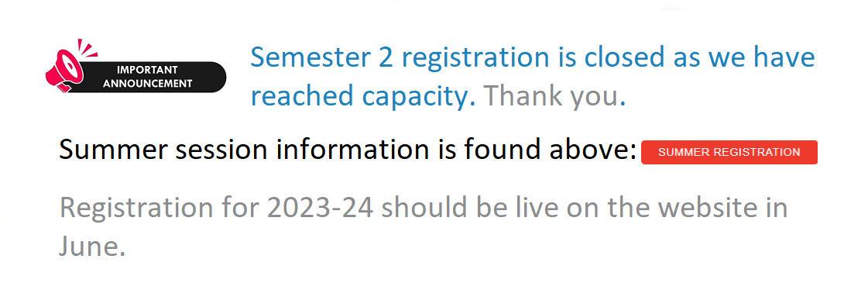
Task: Click the gray 'June.' text
Action: [x=92, y=246]
